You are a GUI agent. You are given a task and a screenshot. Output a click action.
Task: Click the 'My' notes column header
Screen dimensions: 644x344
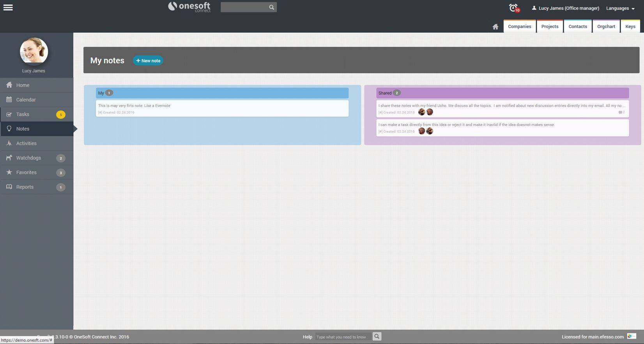click(x=222, y=93)
